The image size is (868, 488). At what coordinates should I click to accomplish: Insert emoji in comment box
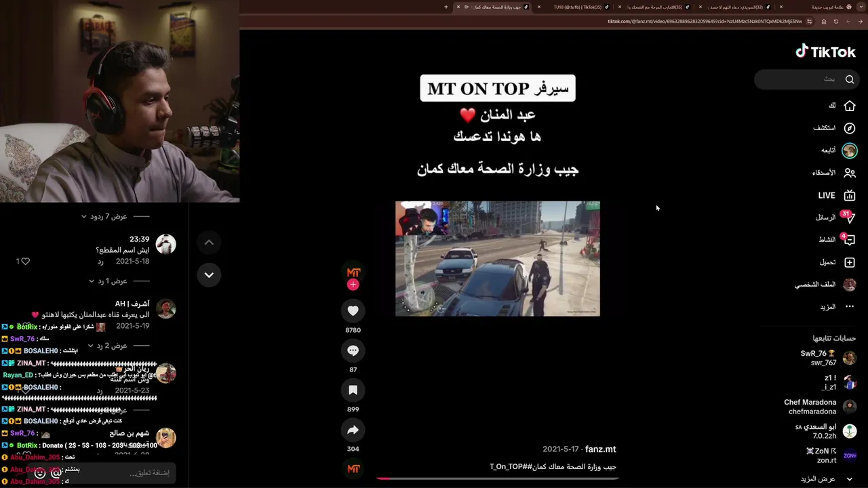click(x=40, y=473)
